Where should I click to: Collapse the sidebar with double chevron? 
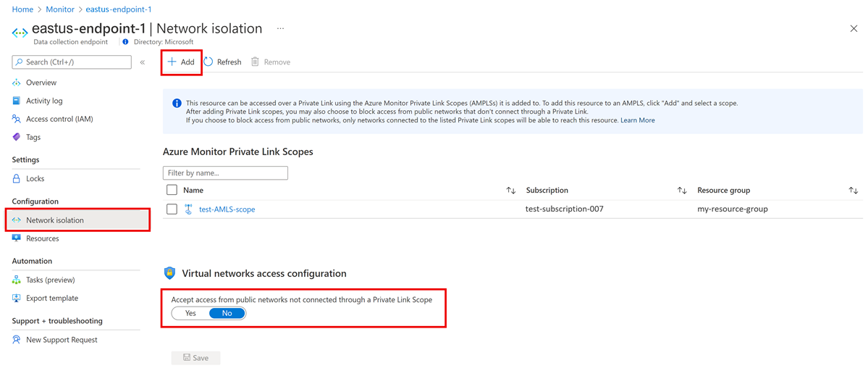coord(143,62)
